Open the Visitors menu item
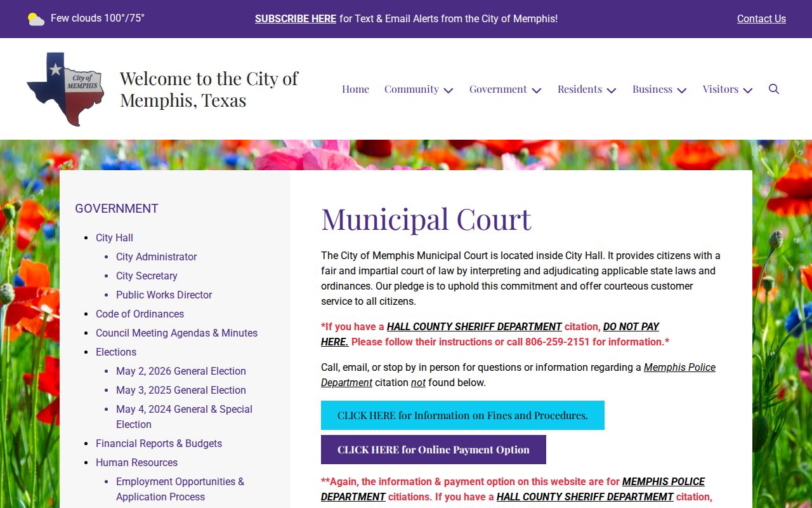 coord(721,89)
